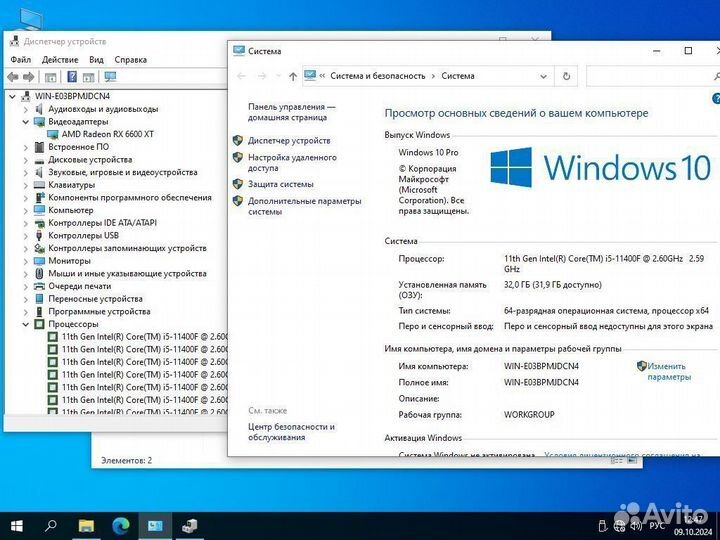Click WORKGROUP value text

(x=529, y=415)
